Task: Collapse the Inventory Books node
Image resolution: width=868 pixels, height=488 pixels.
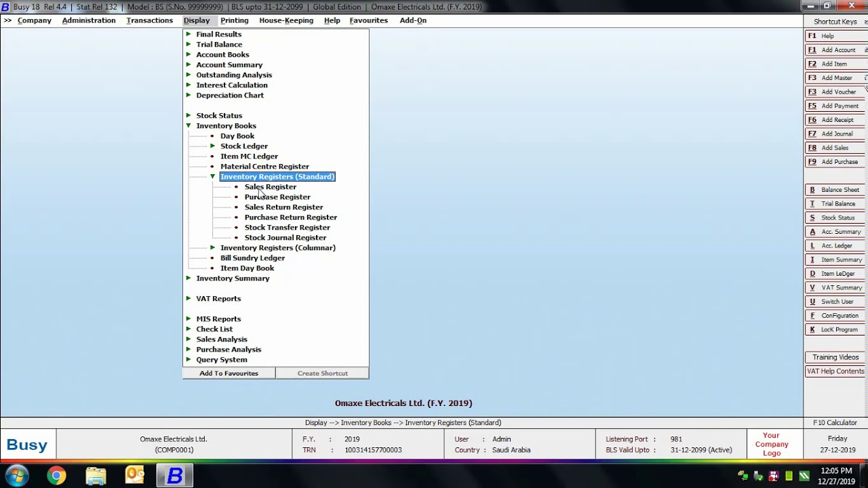Action: coord(189,125)
